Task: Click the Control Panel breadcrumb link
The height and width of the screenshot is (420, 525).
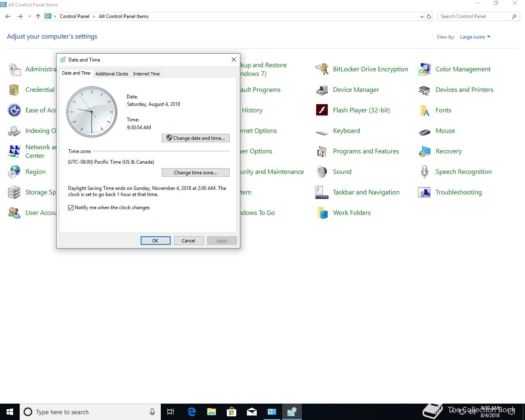Action: coord(75,16)
